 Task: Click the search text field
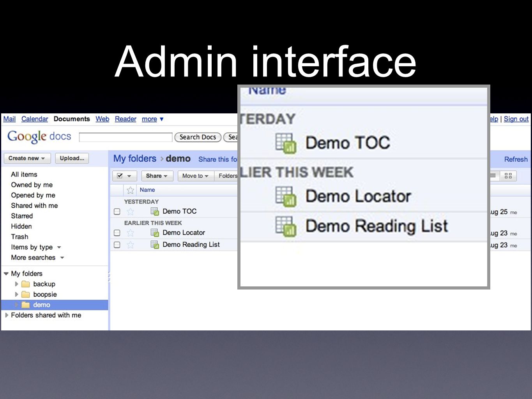[125, 137]
